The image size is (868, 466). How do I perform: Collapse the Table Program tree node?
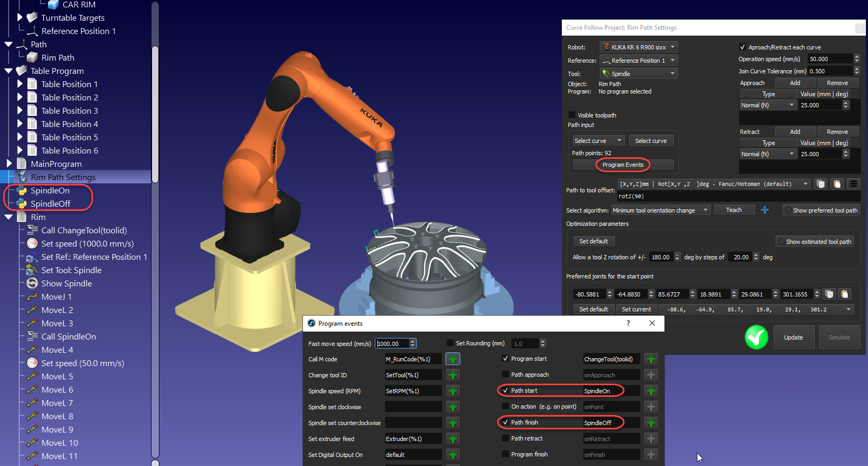9,71
